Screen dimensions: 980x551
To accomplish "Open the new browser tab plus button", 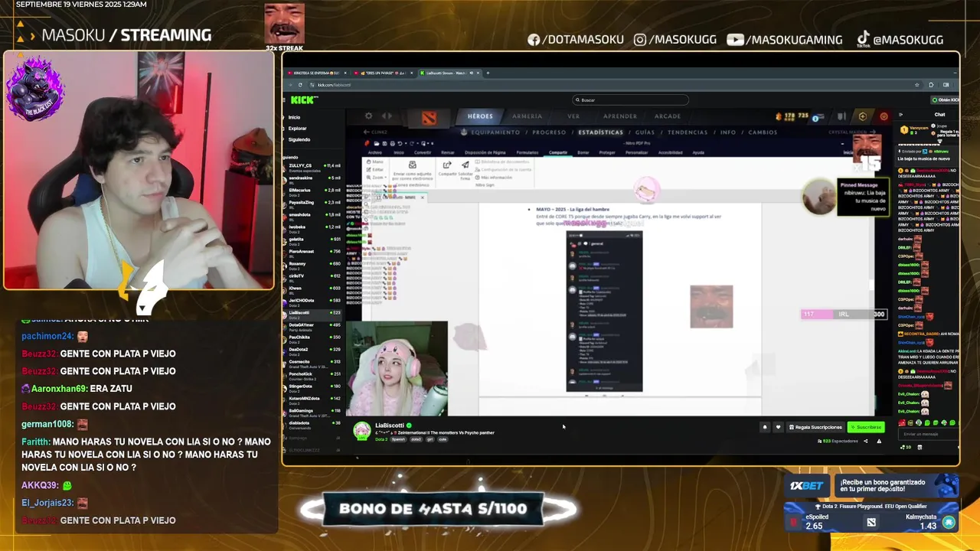I will 488,73.
